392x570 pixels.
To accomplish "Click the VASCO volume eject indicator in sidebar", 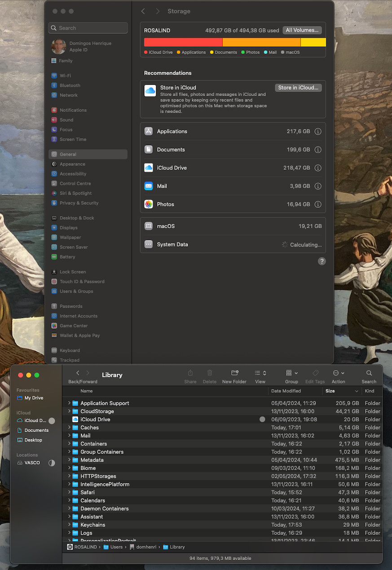I will (52, 463).
